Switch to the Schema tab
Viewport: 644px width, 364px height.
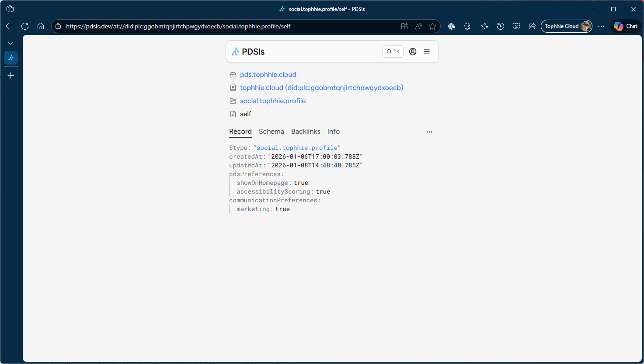click(271, 132)
